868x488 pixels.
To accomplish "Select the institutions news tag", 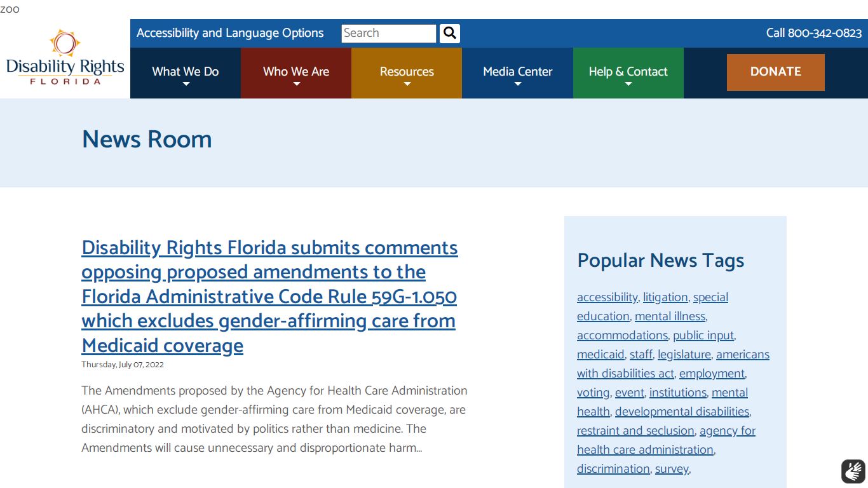I will pyautogui.click(x=677, y=393).
